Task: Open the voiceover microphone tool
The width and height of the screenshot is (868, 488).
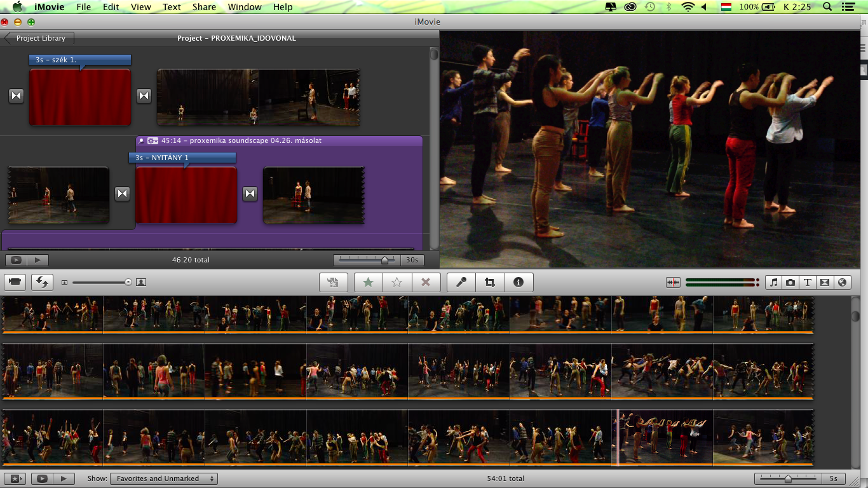Action: coord(461,282)
